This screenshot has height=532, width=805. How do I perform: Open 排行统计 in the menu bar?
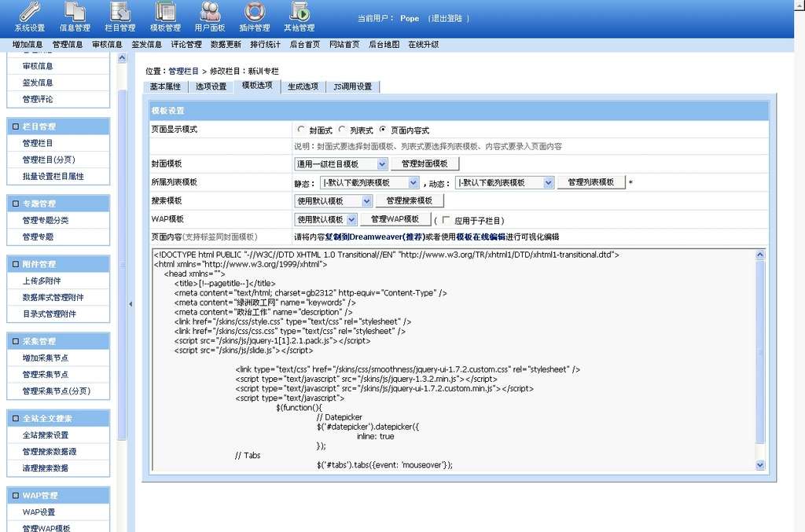coord(266,45)
